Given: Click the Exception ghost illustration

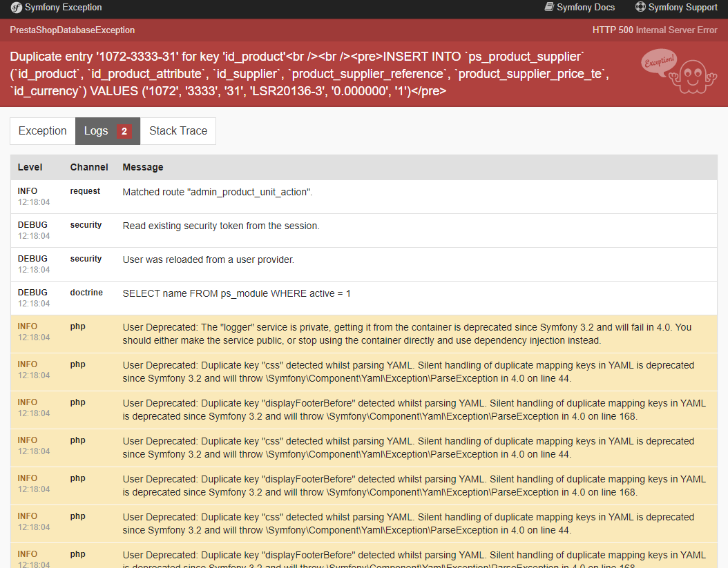Looking at the screenshot, I should (679, 72).
